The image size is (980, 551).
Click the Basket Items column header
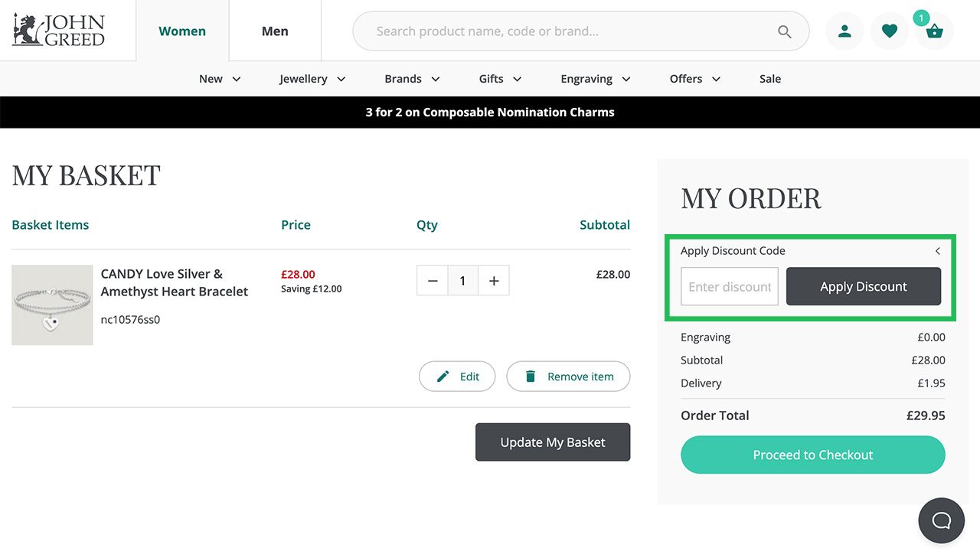click(51, 225)
